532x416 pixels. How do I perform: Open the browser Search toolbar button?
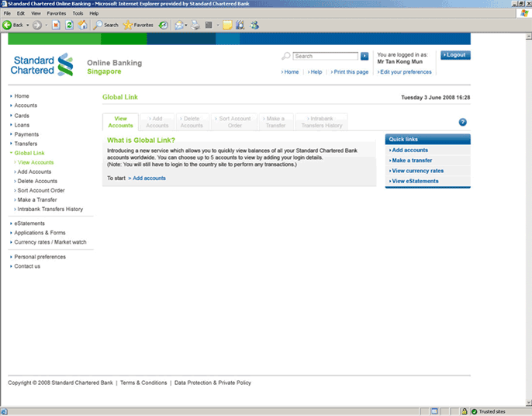coord(105,25)
